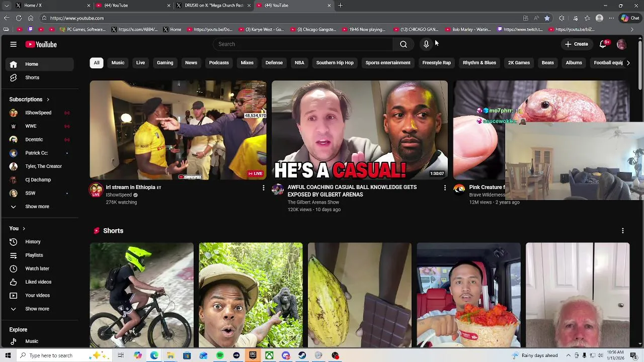This screenshot has height=362, width=644.
Task: Open Watch later in the sidebar
Action: pos(40,268)
